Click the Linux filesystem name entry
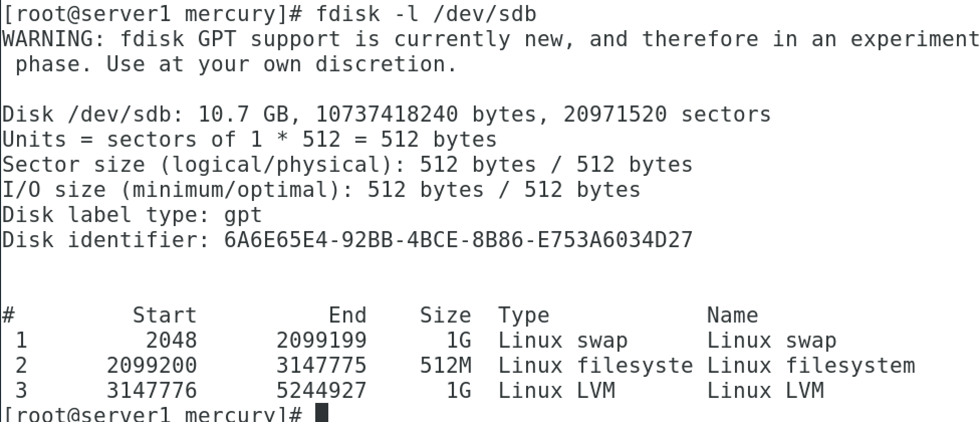The image size is (980, 422). (x=811, y=366)
